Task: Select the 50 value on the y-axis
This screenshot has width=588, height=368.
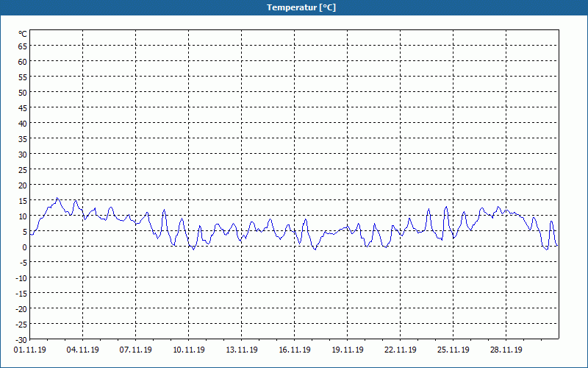Action: [x=23, y=93]
